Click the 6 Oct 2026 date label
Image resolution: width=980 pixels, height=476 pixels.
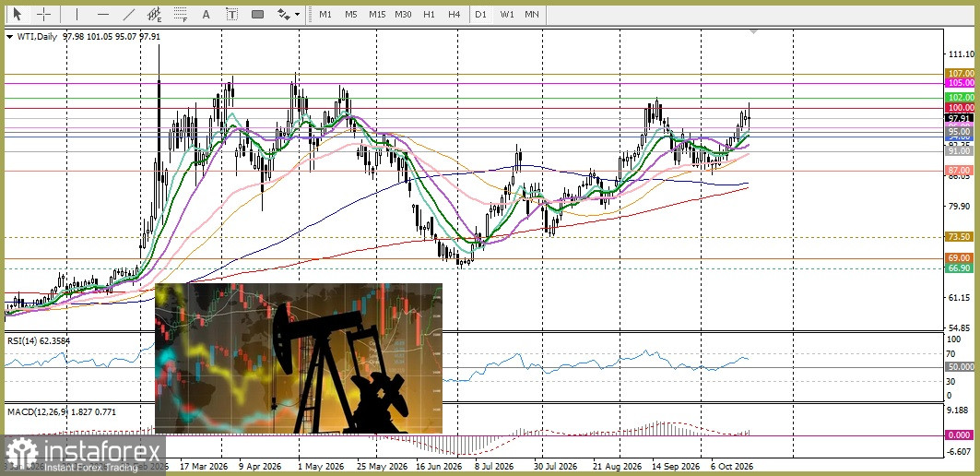click(x=731, y=467)
